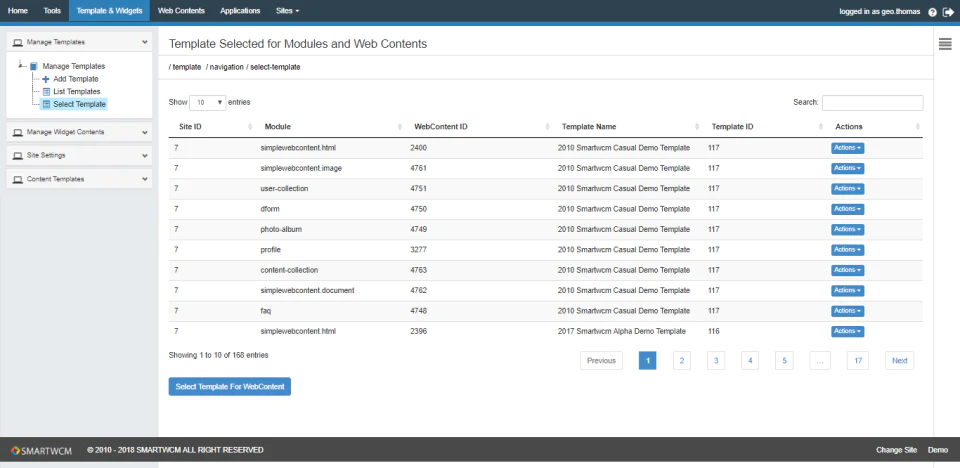
Task: Click the 2017 Smartwcm Alpha Demo Template cell
Action: pos(621,331)
